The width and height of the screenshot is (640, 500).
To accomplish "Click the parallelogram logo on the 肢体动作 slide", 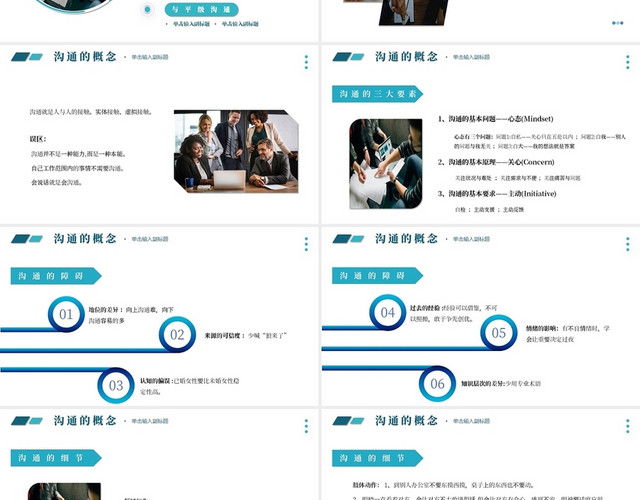I will pos(349,421).
